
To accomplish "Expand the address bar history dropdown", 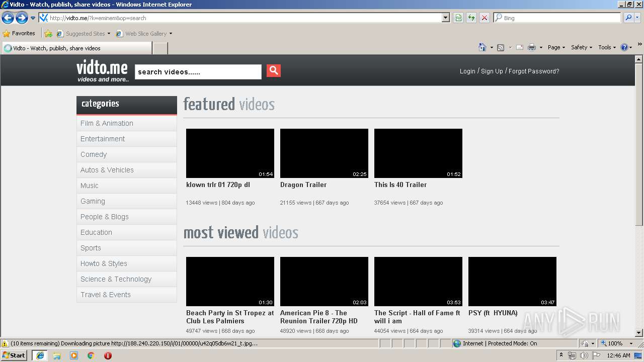I will point(445,18).
